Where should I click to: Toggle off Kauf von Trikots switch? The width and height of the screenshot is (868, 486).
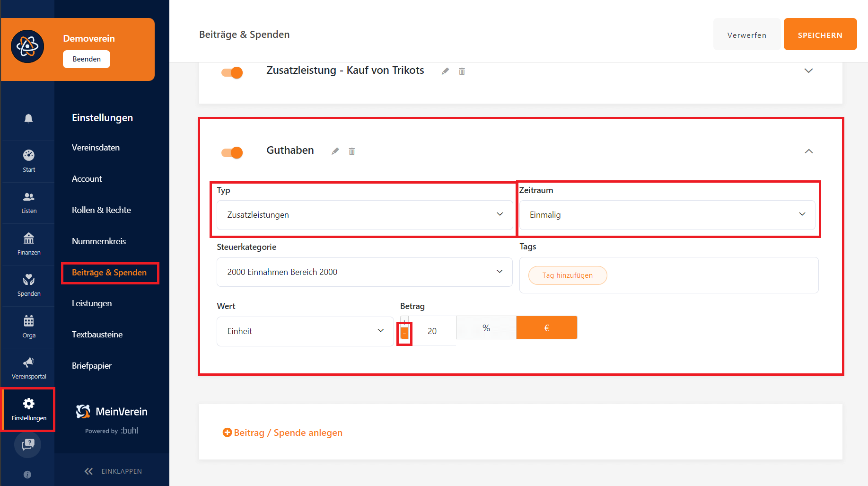point(232,72)
